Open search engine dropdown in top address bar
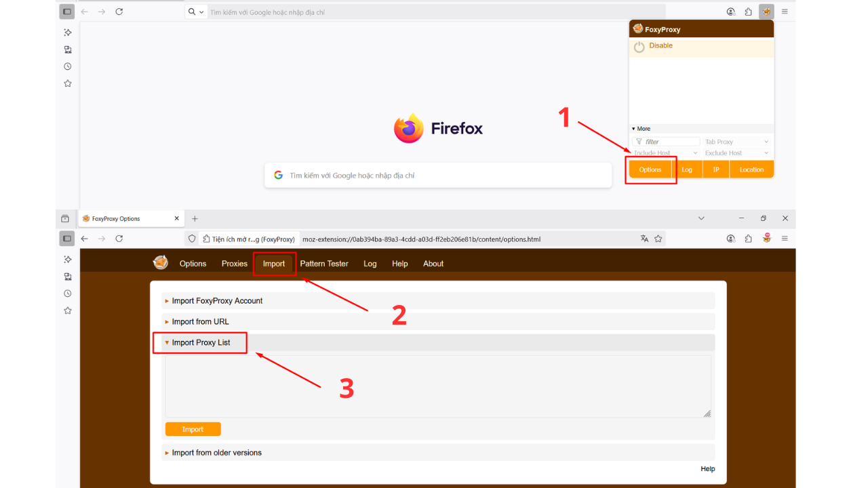The height and width of the screenshot is (488, 868). (x=196, y=12)
